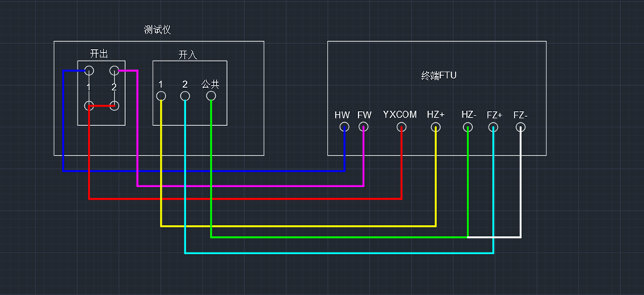The height and width of the screenshot is (295, 644).
Task: Click the 终端FTU label text
Action: tap(439, 75)
